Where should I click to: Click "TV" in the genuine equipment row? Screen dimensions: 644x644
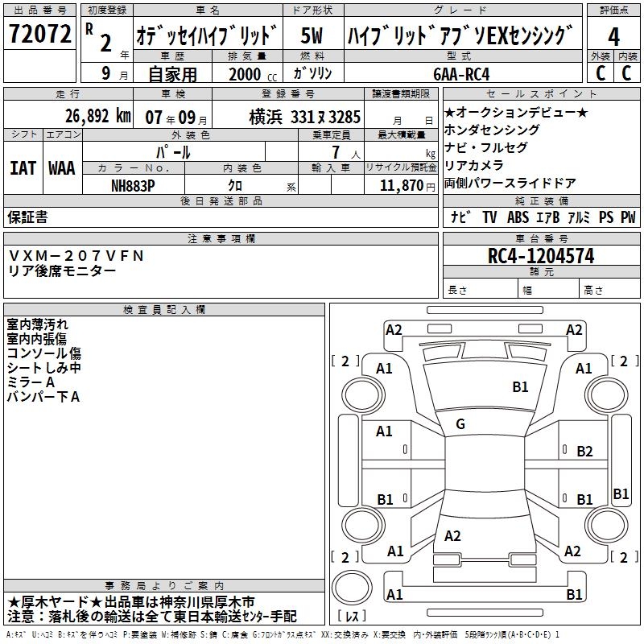tap(489, 217)
